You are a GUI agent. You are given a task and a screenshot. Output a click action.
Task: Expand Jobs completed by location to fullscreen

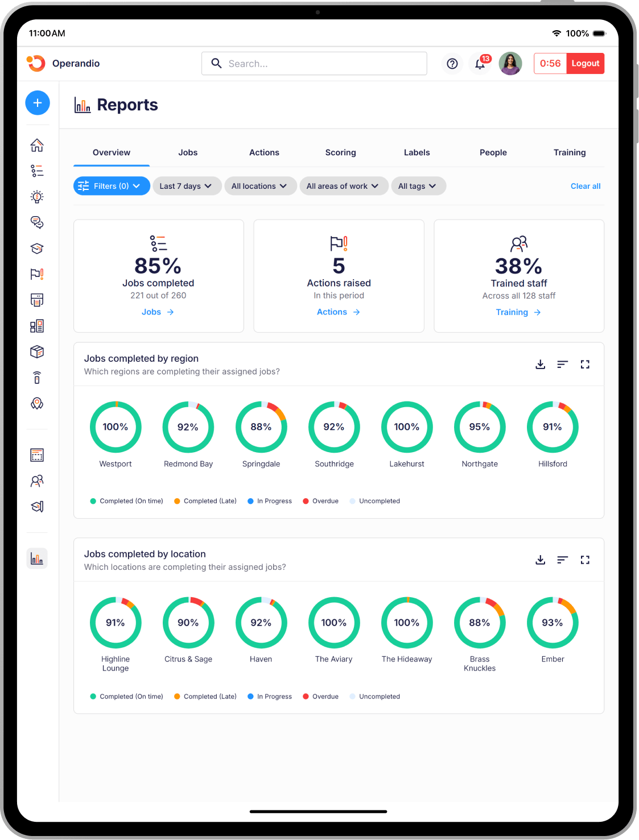tap(584, 560)
